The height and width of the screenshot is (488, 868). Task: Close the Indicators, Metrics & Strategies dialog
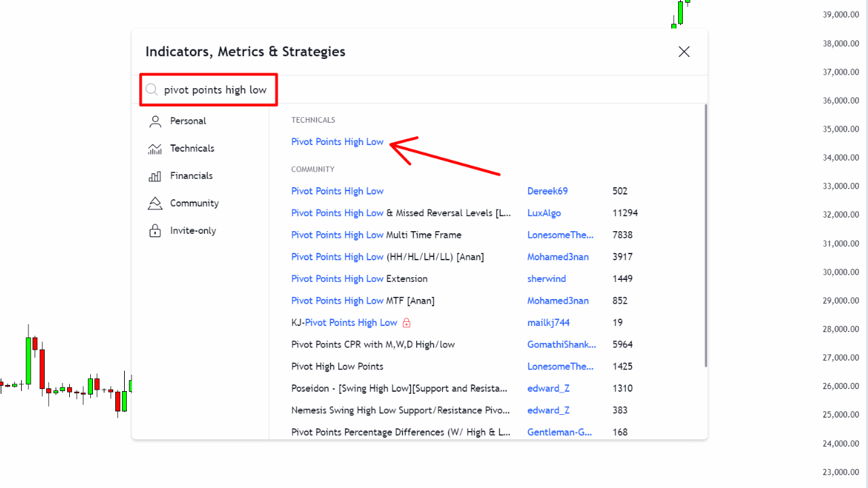684,52
